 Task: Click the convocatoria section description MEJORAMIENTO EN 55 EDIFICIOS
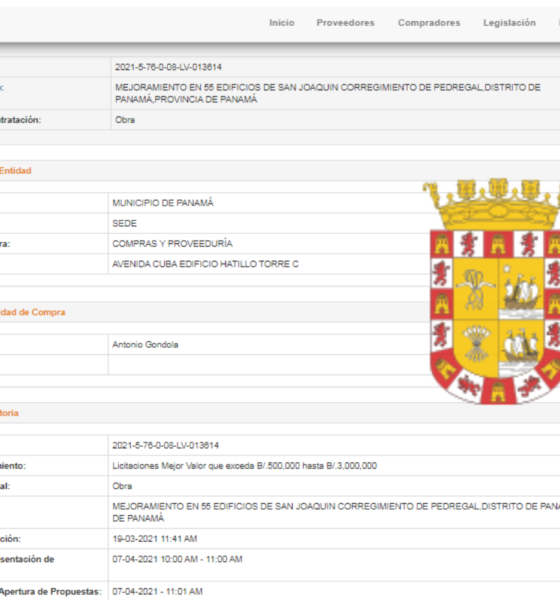pos(336,512)
